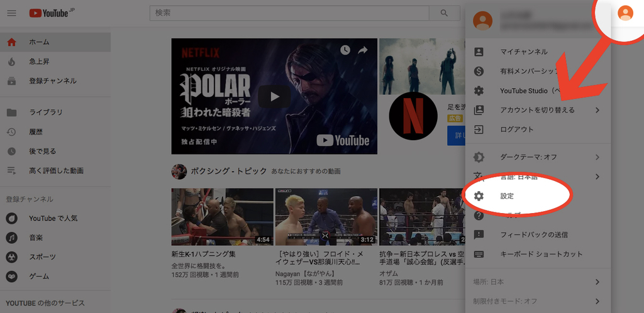Click the liked videos playlist icon
The height and width of the screenshot is (313, 644).
(x=11, y=171)
